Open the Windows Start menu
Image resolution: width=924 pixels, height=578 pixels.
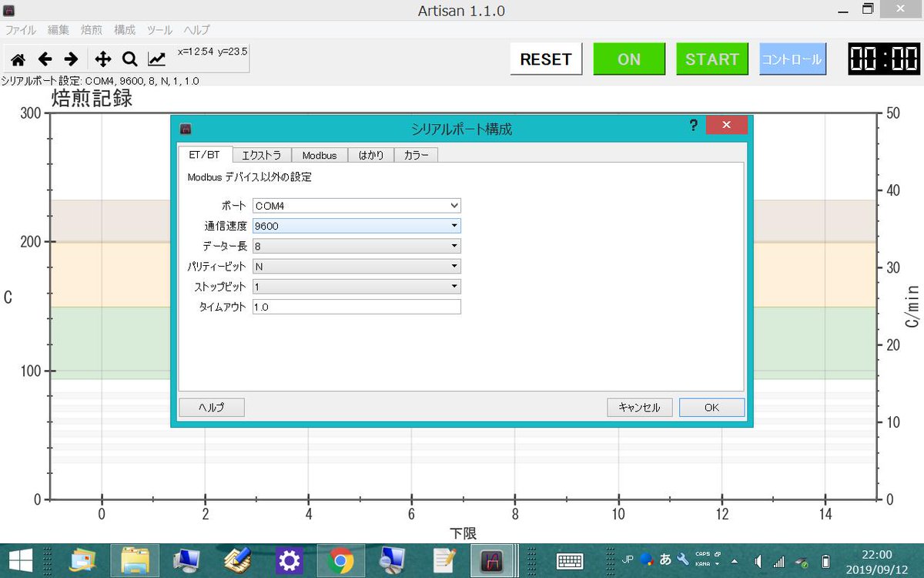coord(20,560)
